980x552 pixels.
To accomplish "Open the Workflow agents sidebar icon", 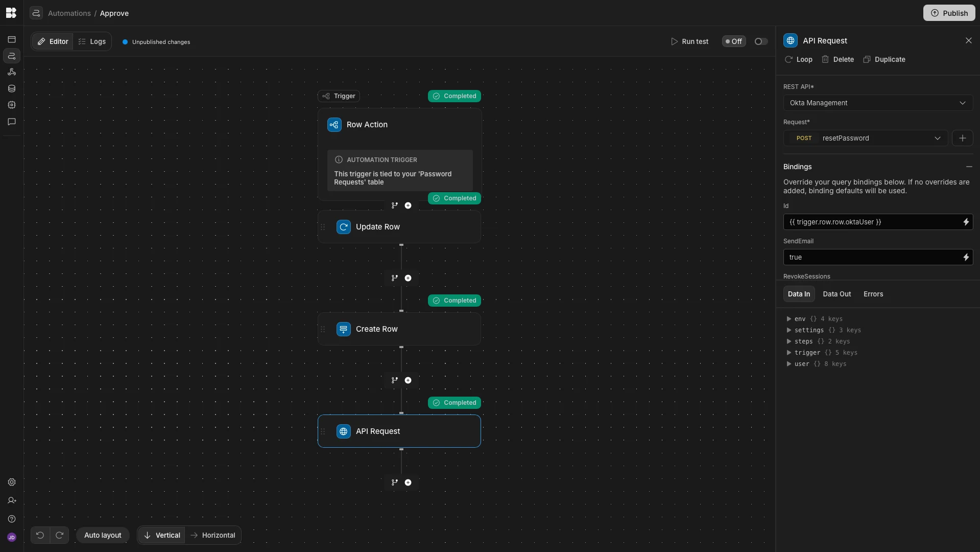I will pyautogui.click(x=12, y=72).
